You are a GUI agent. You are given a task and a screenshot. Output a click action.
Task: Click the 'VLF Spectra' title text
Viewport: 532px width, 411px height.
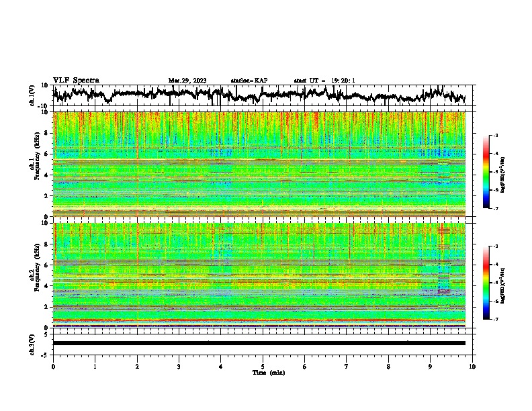[x=76, y=81]
